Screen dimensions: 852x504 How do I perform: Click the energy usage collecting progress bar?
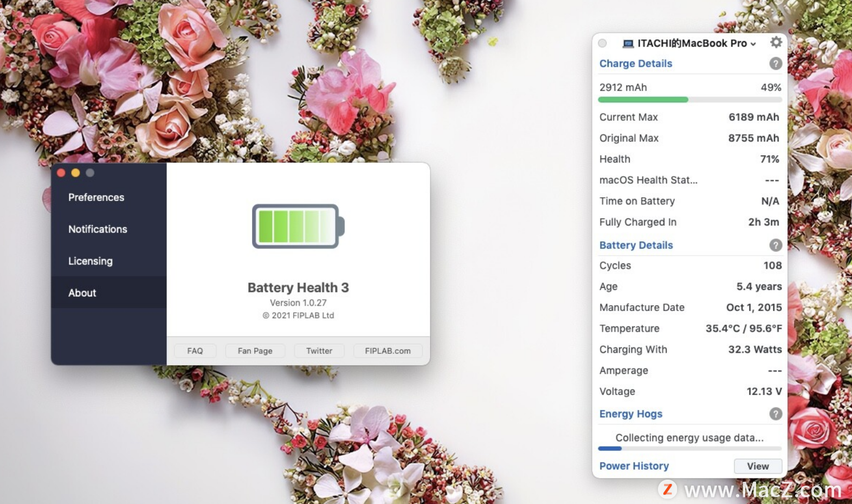[690, 449]
